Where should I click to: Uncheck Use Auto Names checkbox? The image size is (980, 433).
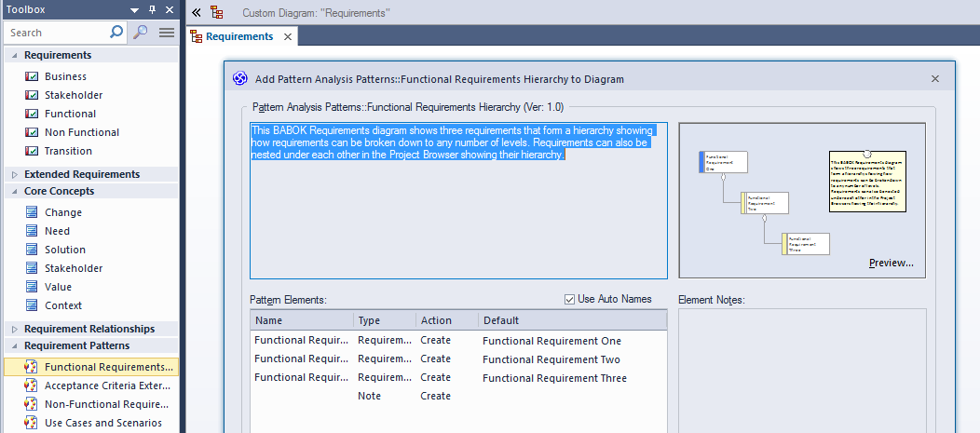pyautogui.click(x=570, y=299)
